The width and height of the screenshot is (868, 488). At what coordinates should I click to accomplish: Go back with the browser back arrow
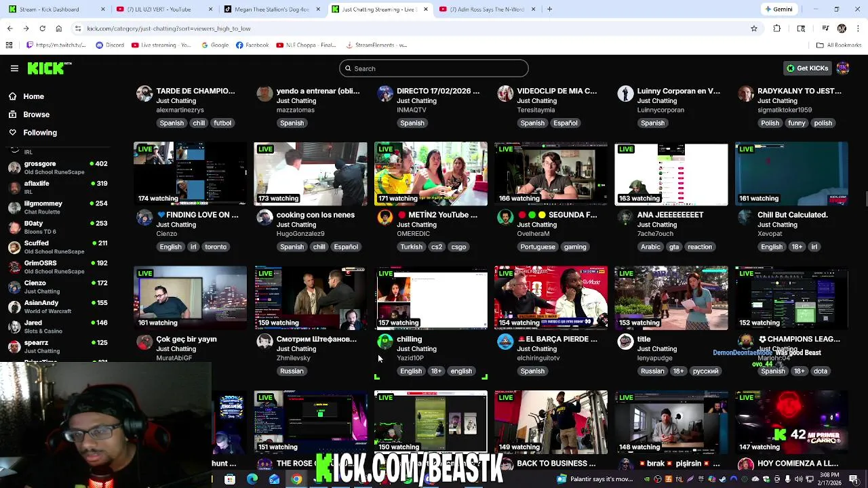(x=9, y=28)
